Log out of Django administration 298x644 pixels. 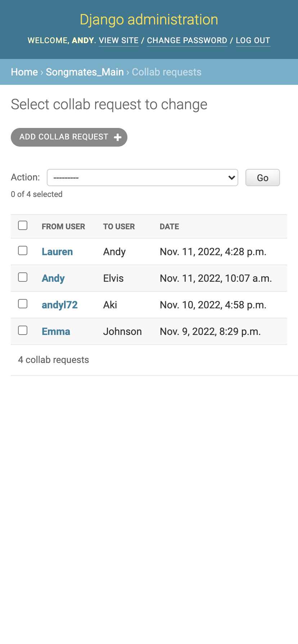(253, 41)
